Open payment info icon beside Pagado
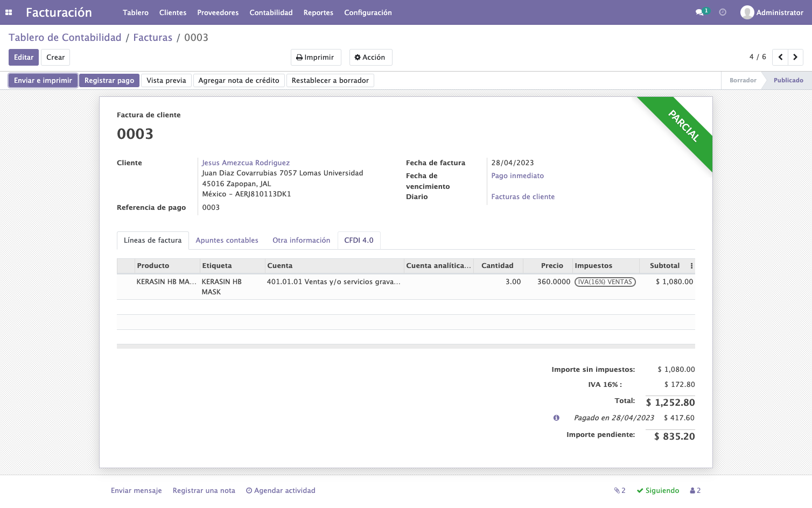 [556, 418]
